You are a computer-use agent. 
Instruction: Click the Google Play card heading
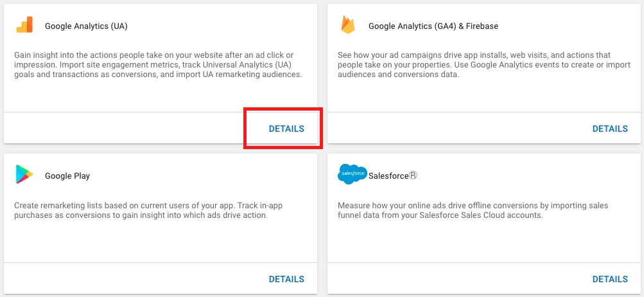tap(67, 176)
